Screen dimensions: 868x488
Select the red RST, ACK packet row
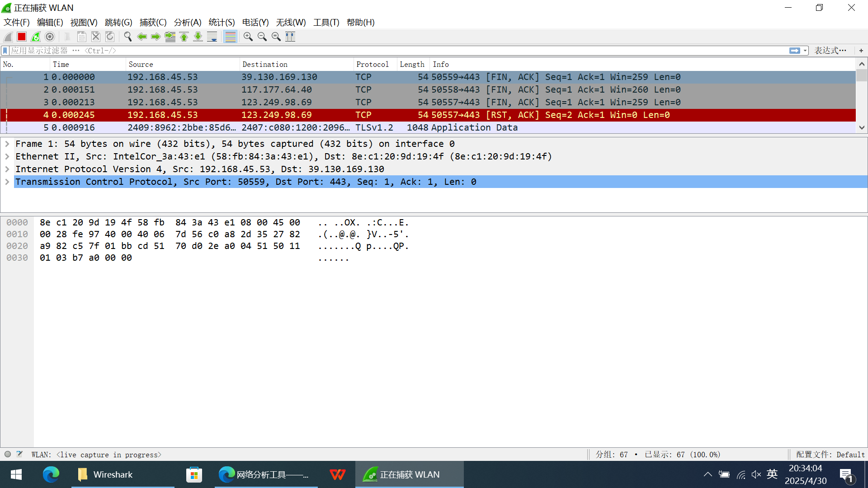[316, 115]
